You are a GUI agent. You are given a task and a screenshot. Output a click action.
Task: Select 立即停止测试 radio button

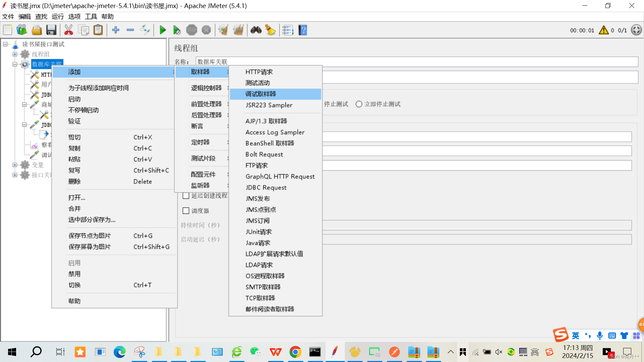(x=359, y=104)
